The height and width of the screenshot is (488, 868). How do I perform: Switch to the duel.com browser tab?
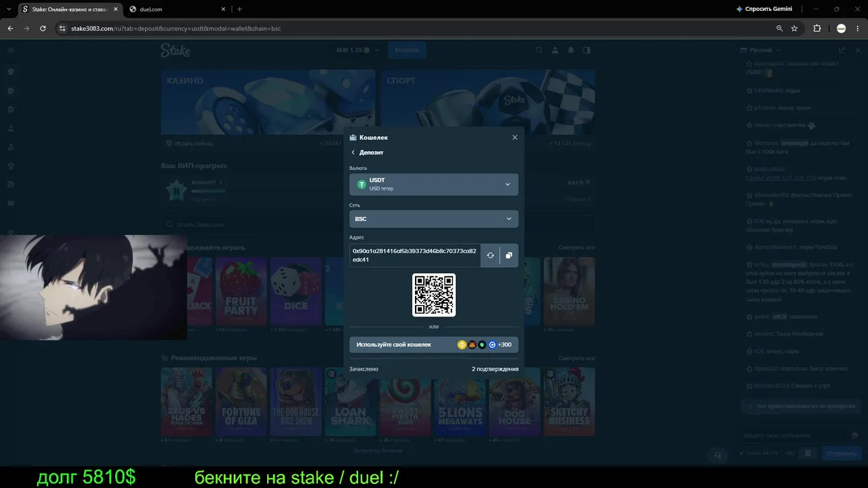point(176,9)
